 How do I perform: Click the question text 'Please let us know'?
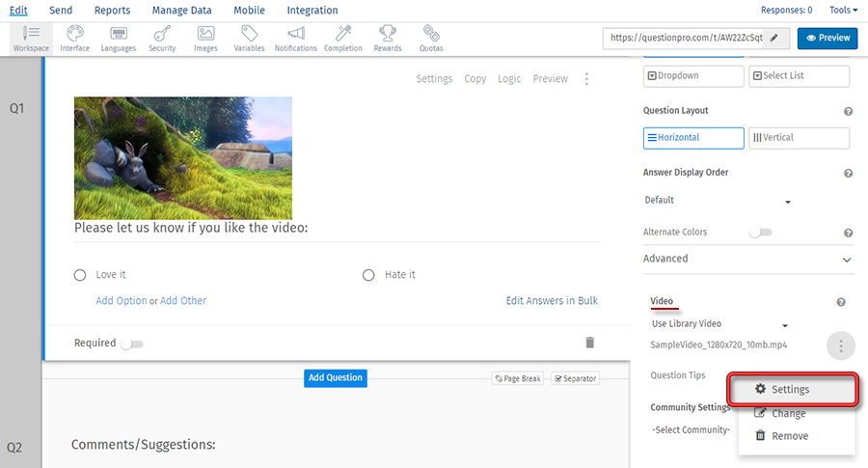(x=191, y=228)
